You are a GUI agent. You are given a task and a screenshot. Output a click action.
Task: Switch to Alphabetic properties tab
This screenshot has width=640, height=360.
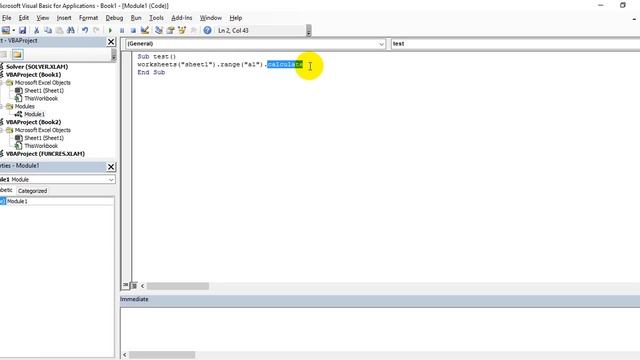(6, 191)
